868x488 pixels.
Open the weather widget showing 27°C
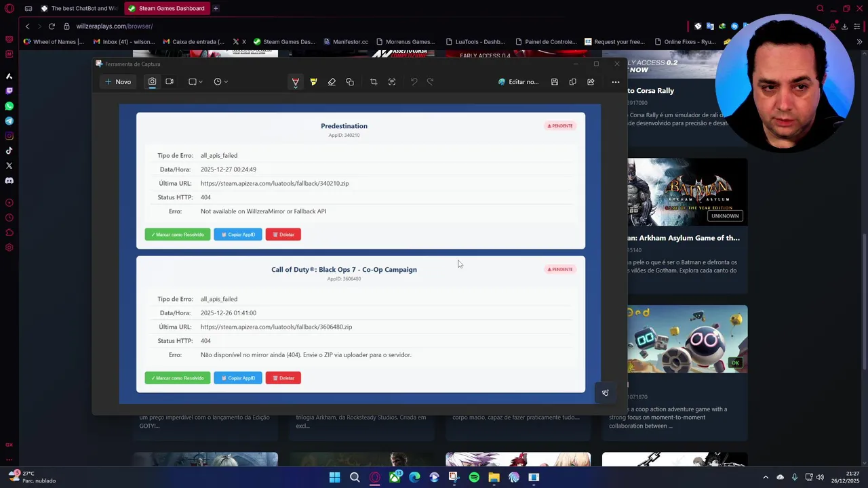click(x=33, y=477)
